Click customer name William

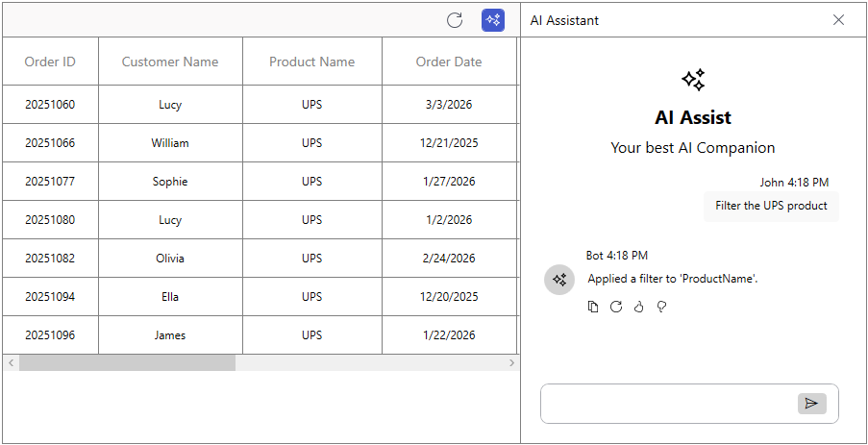tap(170, 143)
